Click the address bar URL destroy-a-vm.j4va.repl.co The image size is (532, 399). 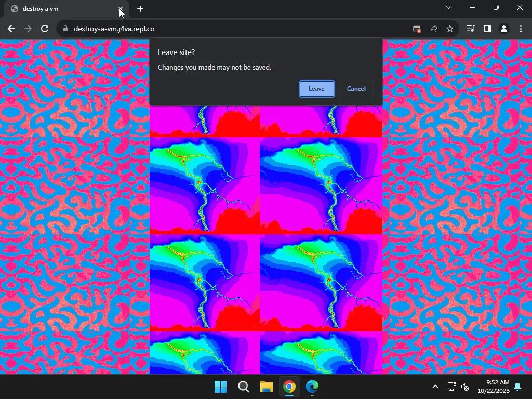point(114,29)
